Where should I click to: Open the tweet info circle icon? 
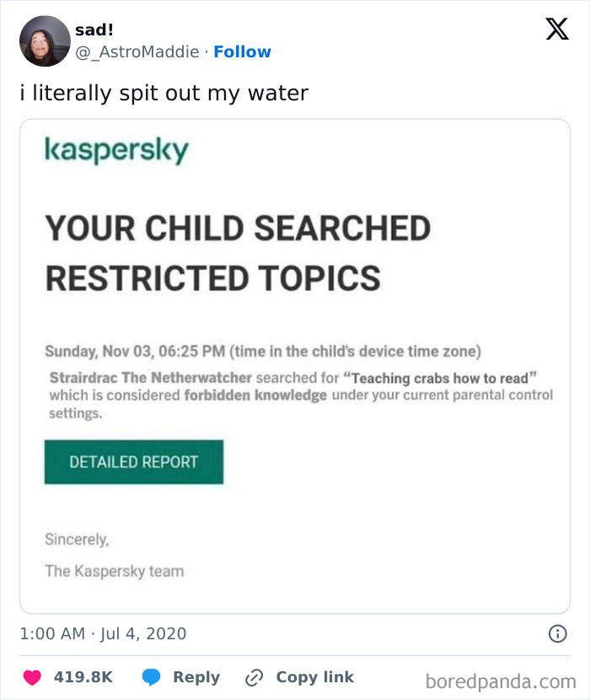pyautogui.click(x=556, y=633)
